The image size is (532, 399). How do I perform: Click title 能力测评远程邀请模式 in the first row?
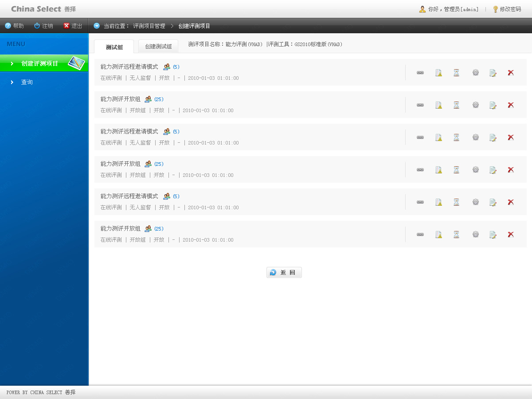point(129,67)
